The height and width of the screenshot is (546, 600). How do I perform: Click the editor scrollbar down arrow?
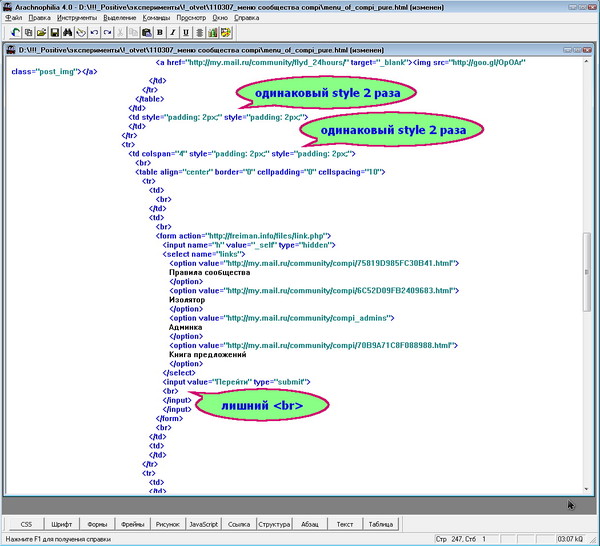pos(586,489)
